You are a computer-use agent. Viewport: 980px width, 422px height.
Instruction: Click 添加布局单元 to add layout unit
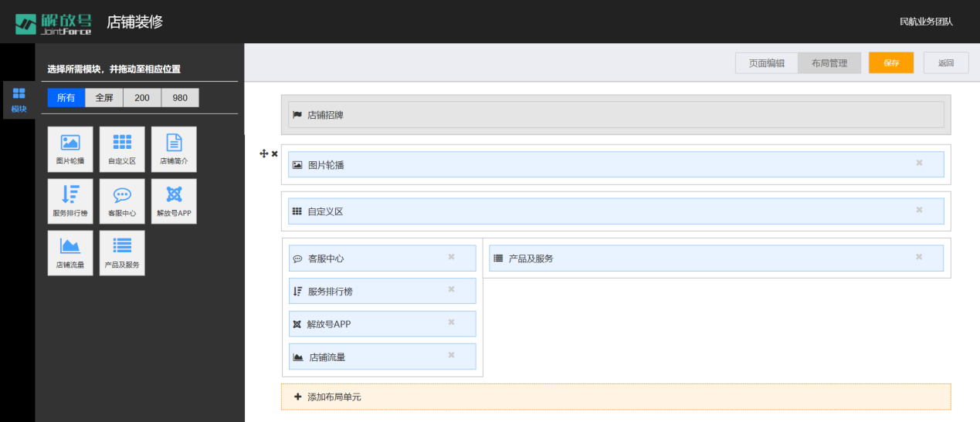coord(615,397)
